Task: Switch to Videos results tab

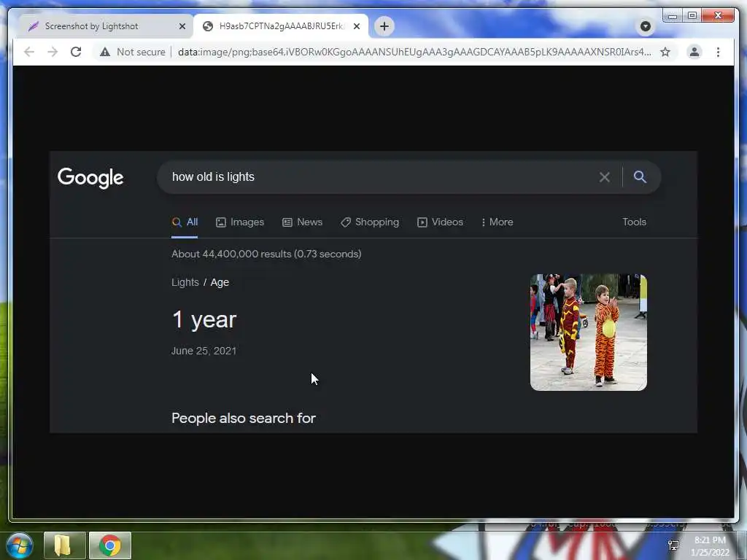Action: (x=440, y=222)
